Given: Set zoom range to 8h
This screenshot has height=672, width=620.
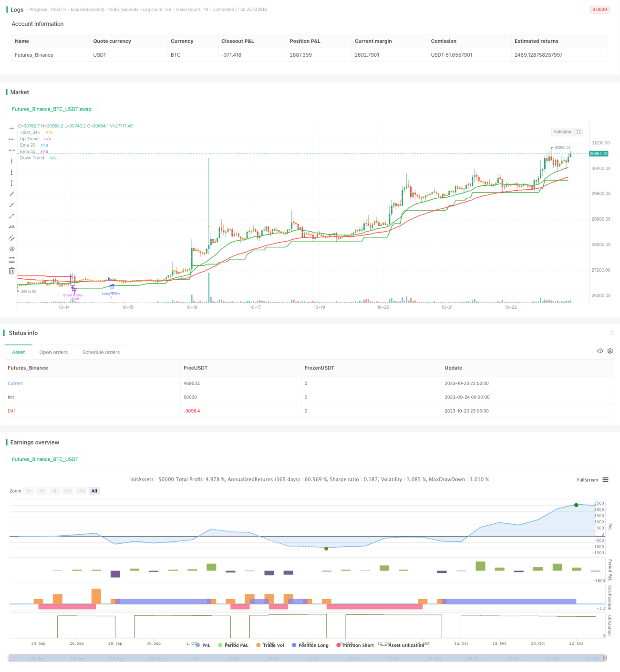Looking at the screenshot, I should click(x=55, y=491).
